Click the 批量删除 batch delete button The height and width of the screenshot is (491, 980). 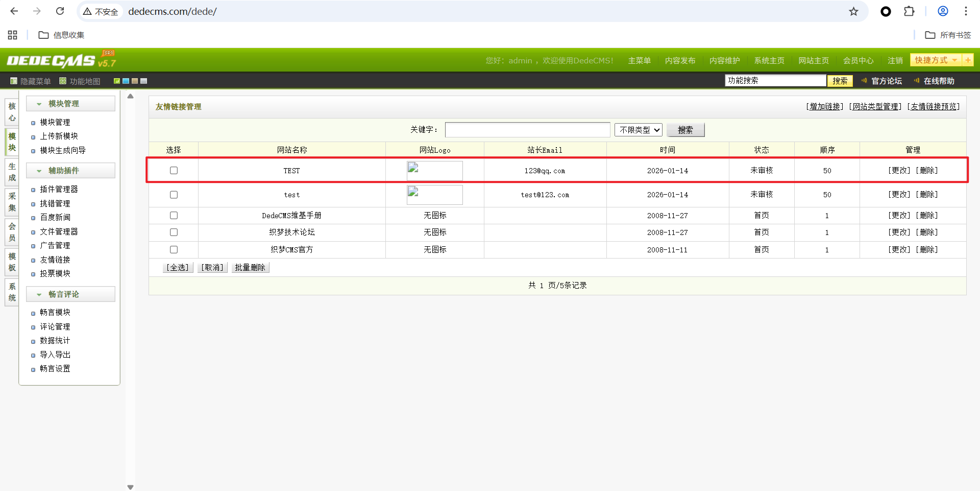point(250,267)
